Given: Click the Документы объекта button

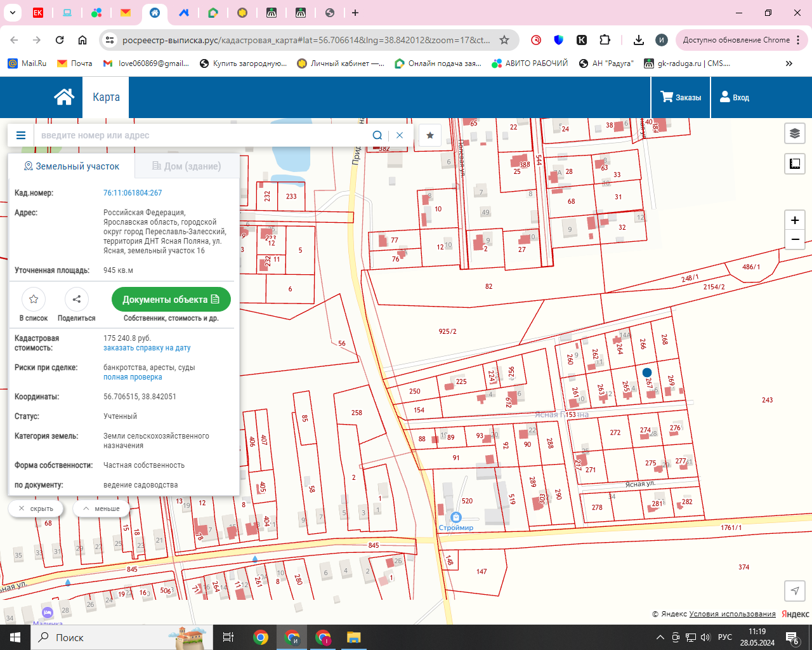Looking at the screenshot, I should click(x=171, y=300).
